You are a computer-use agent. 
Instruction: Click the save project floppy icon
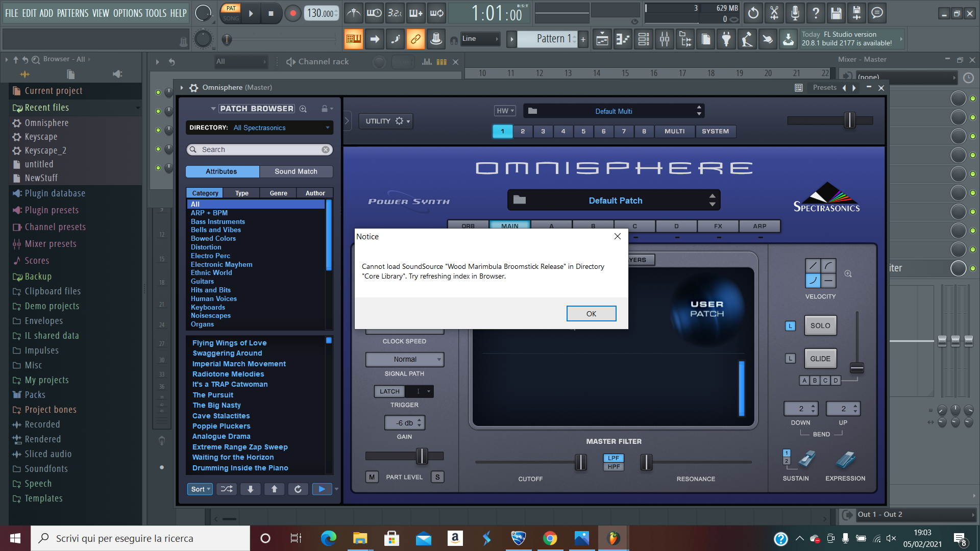[836, 13]
